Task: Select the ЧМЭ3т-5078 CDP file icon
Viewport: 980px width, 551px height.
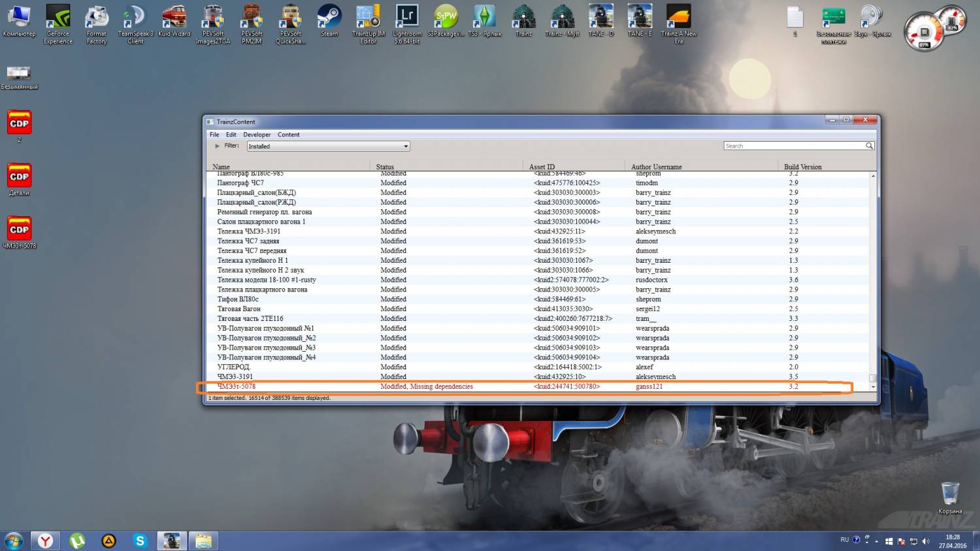Action: coord(19,229)
